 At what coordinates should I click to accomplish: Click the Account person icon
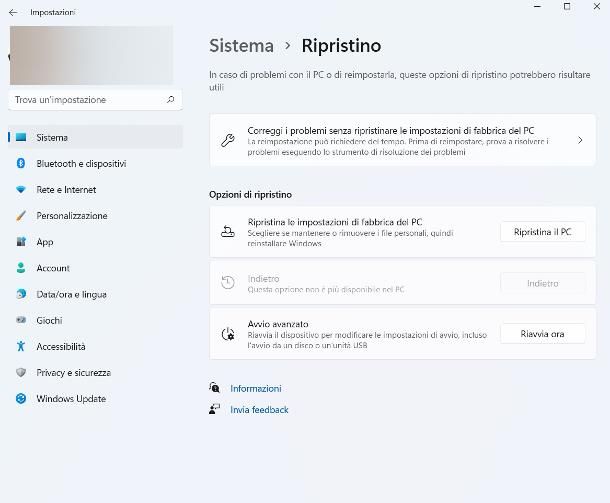click(x=21, y=268)
